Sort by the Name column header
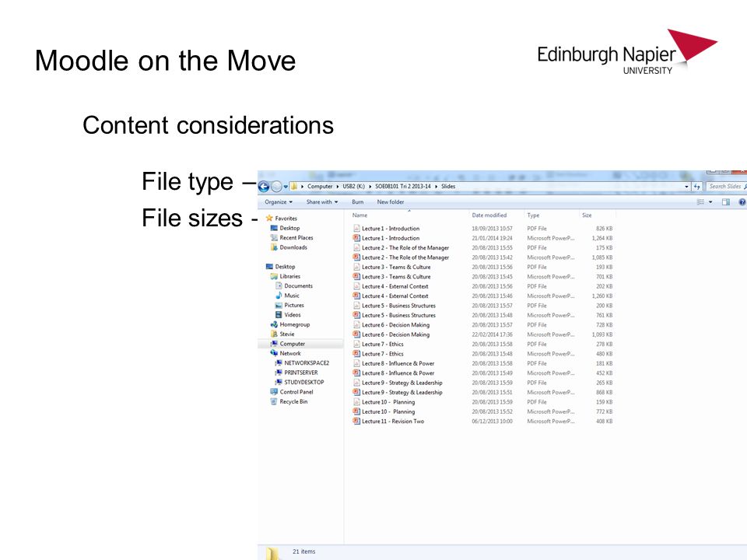 tap(359, 215)
